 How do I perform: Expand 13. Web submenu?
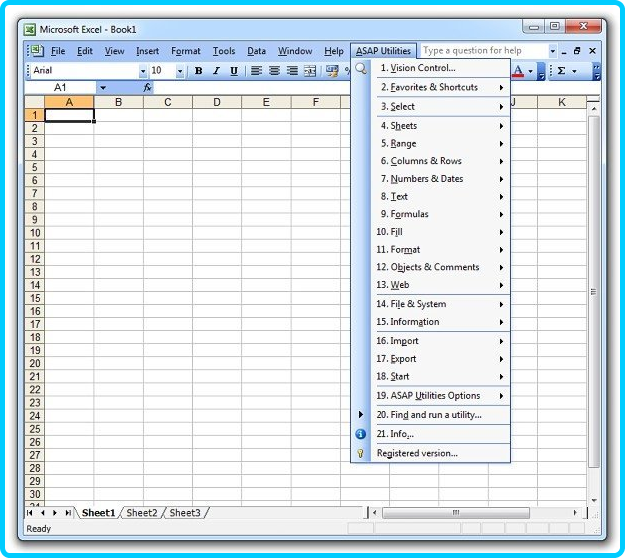(x=440, y=285)
